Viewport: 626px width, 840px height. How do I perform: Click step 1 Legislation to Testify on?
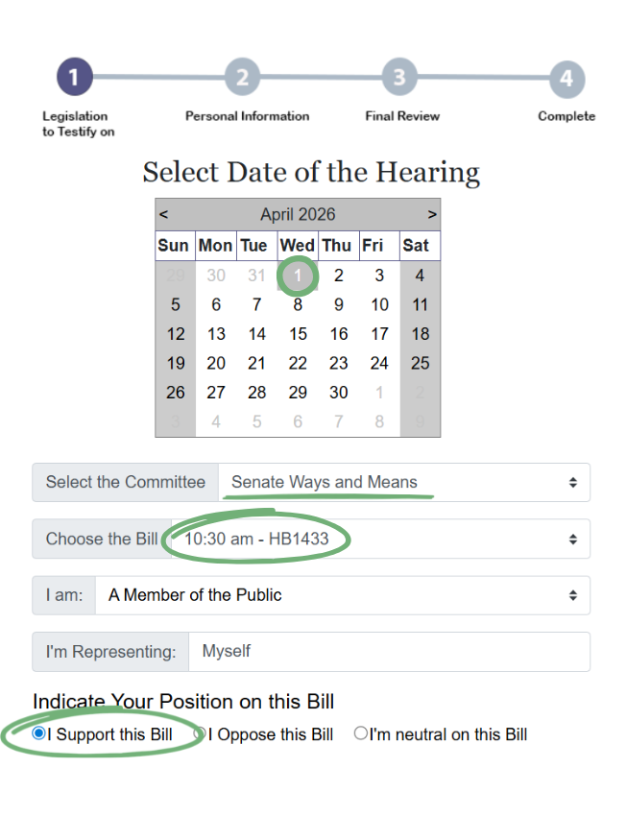75,78
